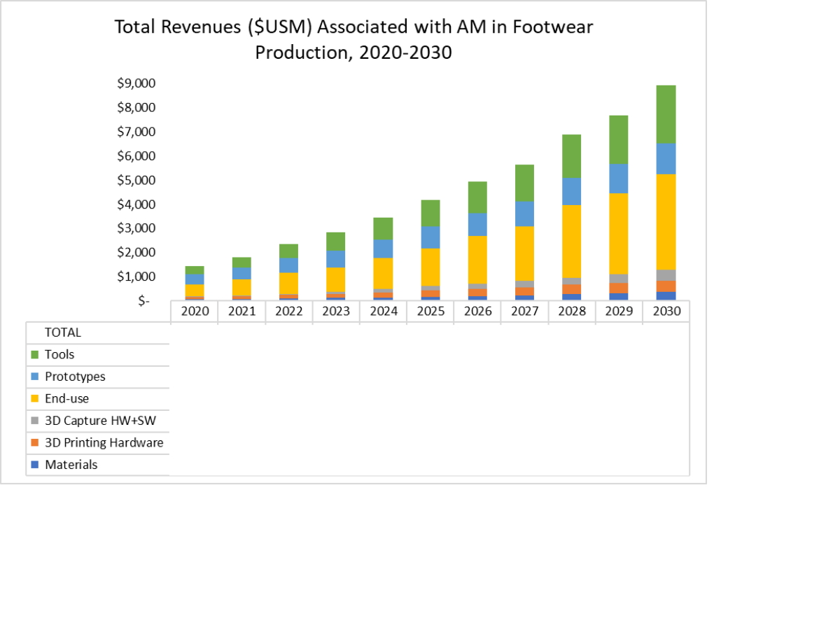Click the 2020 year label
This screenshot has width=840, height=630.
click(x=195, y=311)
